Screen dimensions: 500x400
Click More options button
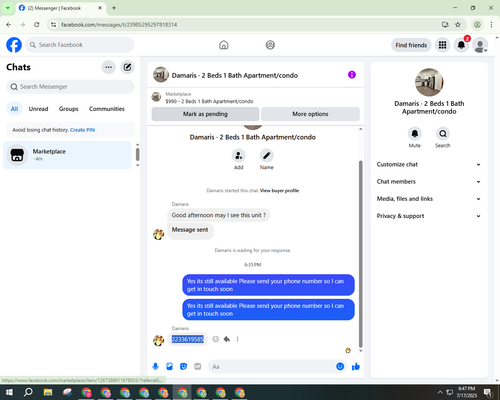310,114
